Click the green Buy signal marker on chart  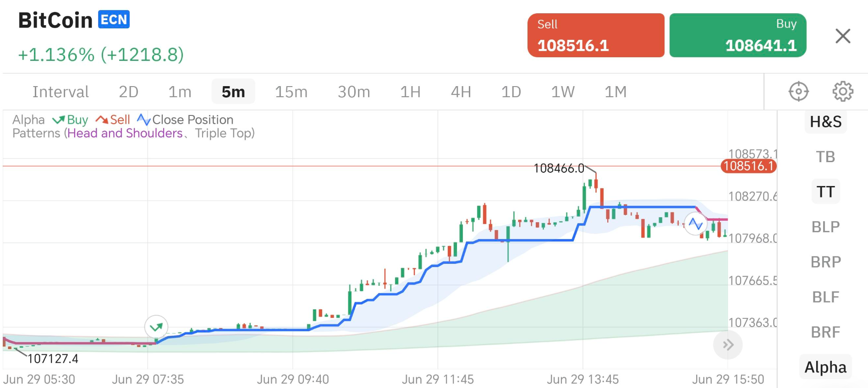156,327
